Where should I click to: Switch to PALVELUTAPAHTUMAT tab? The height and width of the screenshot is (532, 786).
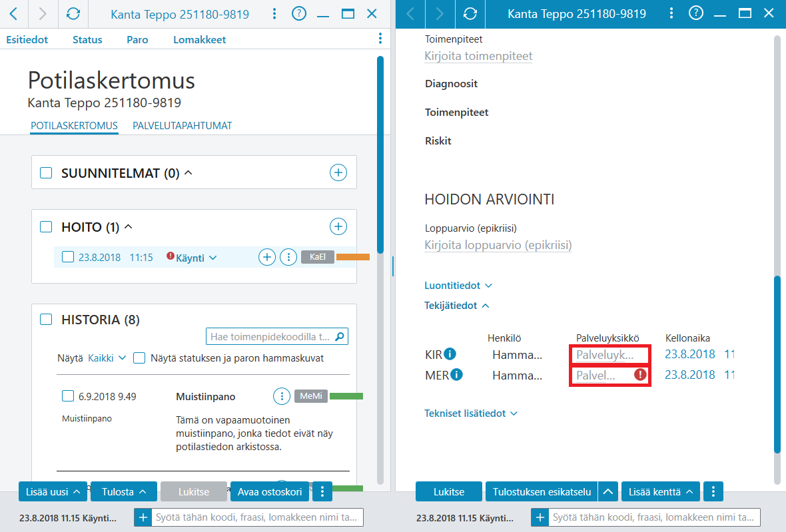click(x=182, y=126)
